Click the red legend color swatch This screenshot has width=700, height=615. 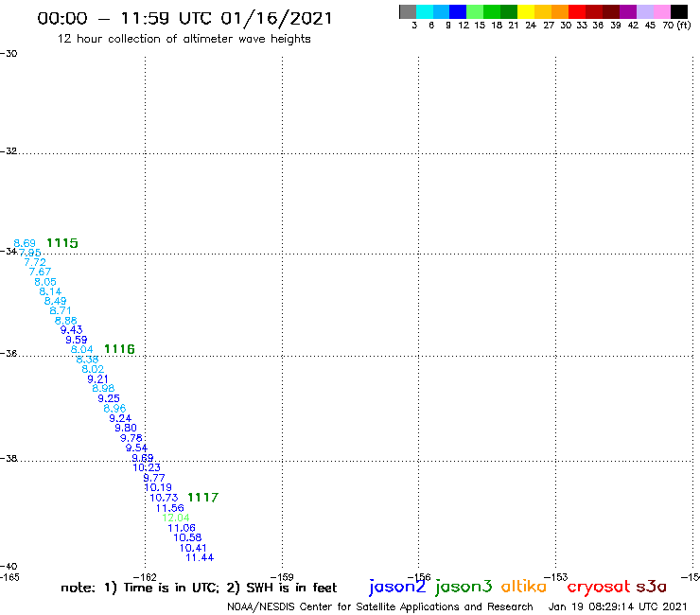577,11
